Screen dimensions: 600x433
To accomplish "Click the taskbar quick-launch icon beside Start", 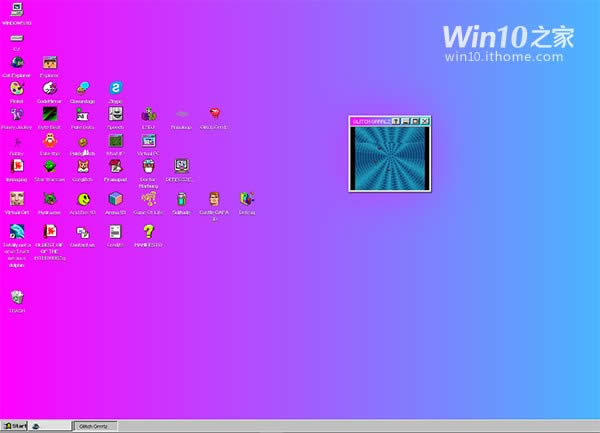I will (36, 426).
